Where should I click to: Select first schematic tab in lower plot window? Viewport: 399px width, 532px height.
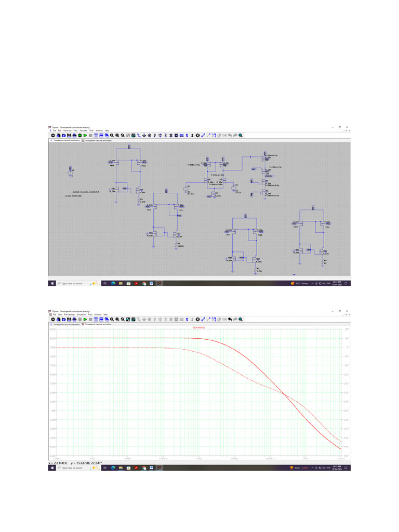click(x=65, y=324)
